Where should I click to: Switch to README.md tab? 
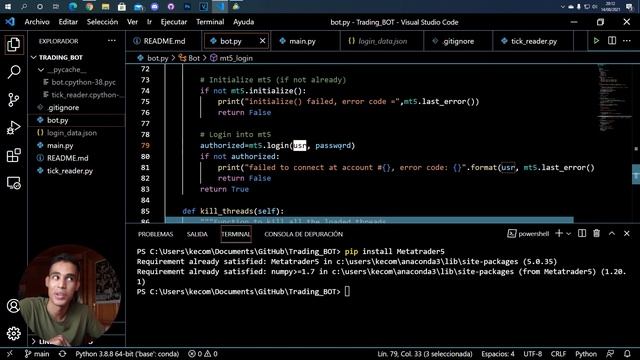pos(164,41)
